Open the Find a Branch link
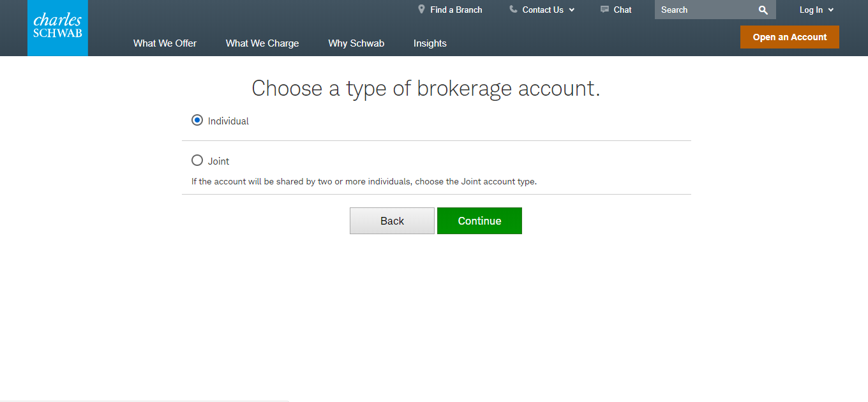Screen dimensions: 868x402 [x=456, y=10]
